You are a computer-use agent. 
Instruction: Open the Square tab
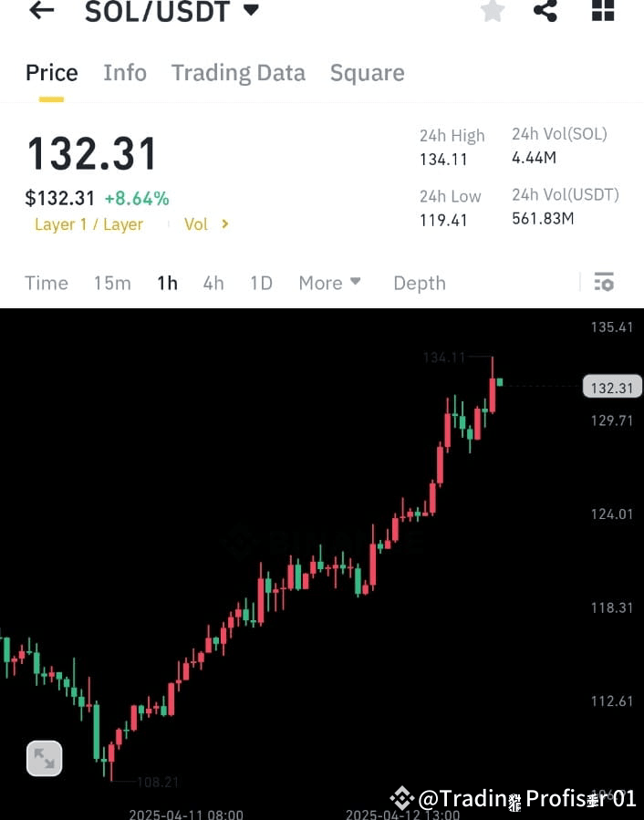click(367, 72)
